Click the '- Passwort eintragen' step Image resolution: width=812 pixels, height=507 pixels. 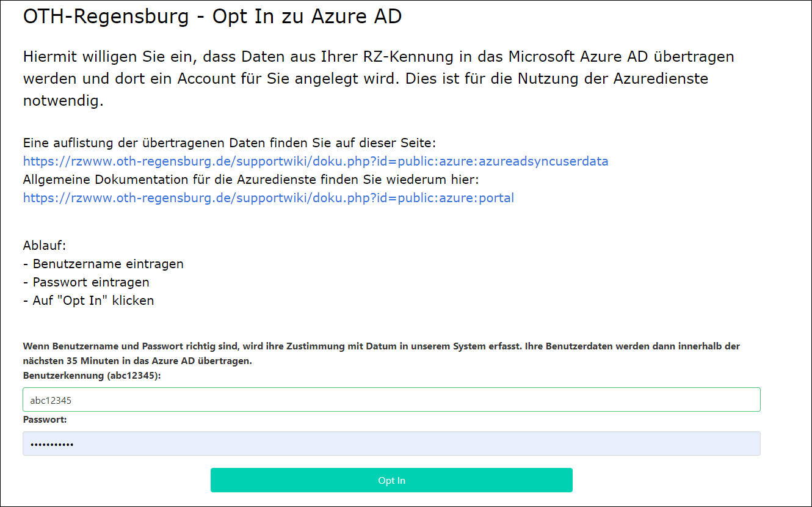[x=86, y=282]
